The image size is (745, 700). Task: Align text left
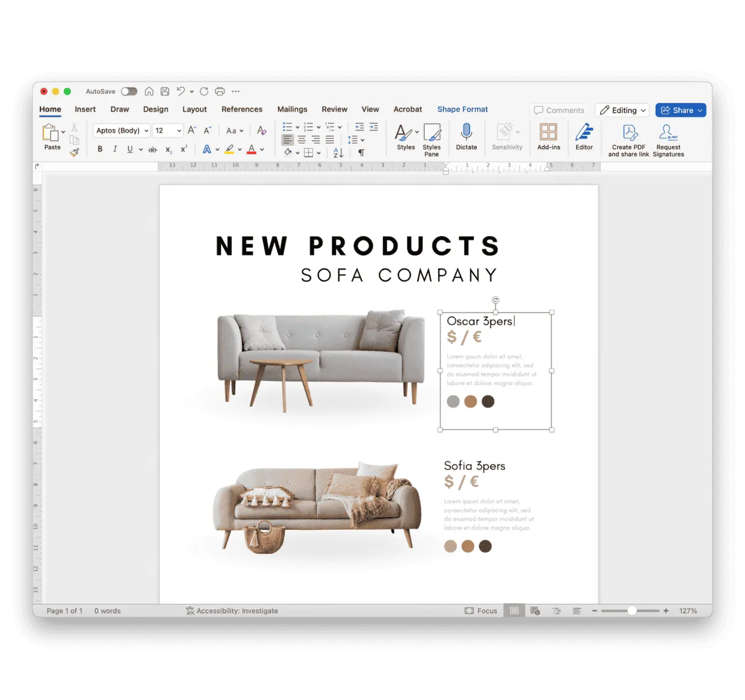click(x=287, y=140)
